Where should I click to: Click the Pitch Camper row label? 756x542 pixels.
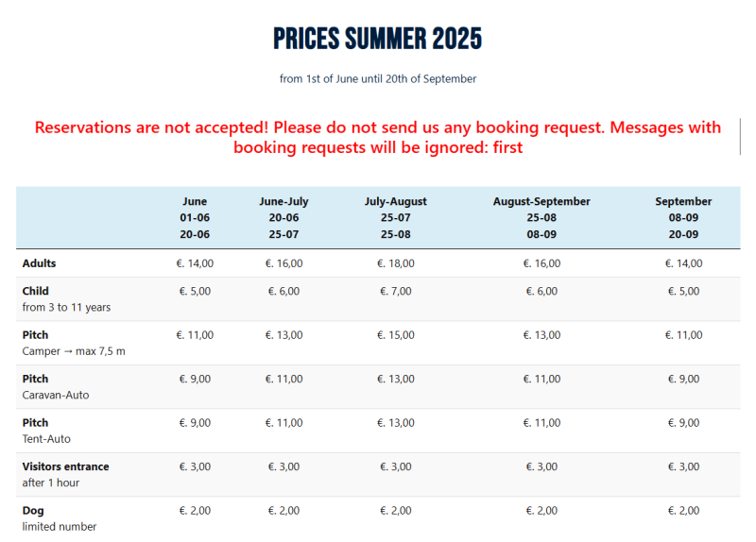click(36, 335)
